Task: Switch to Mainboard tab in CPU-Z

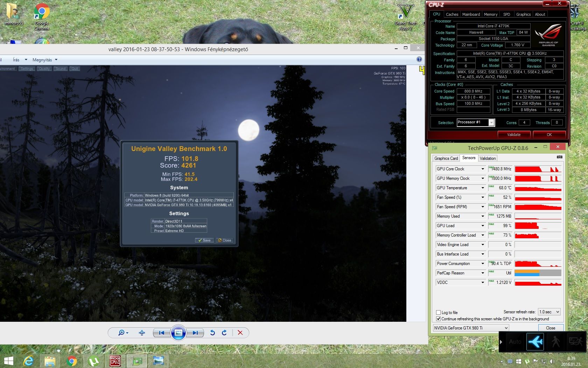Action: pos(471,14)
